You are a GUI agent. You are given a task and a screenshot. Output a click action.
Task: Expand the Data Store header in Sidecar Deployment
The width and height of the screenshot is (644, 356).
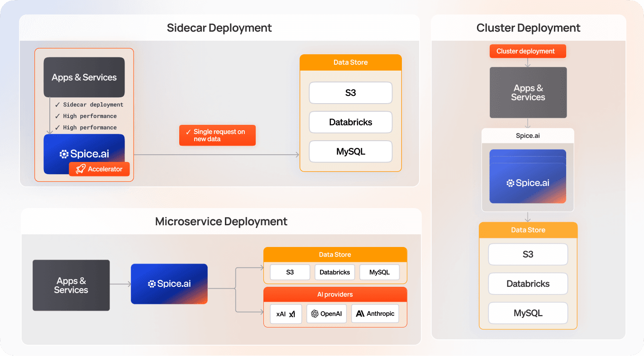[350, 62]
